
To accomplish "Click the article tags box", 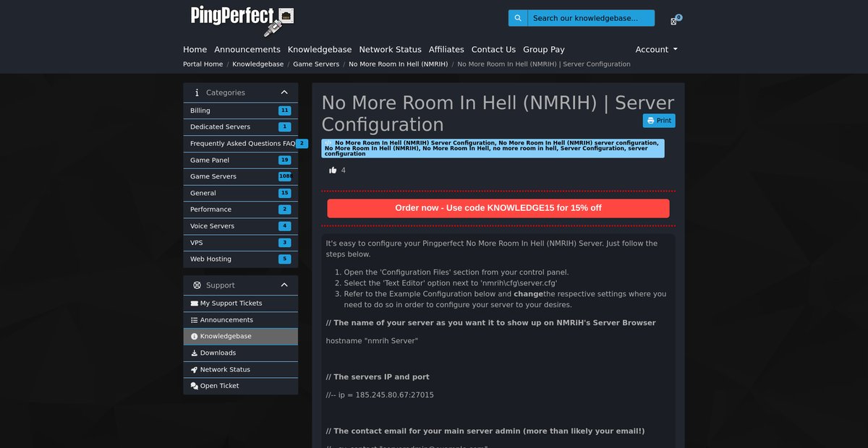I will [493, 148].
